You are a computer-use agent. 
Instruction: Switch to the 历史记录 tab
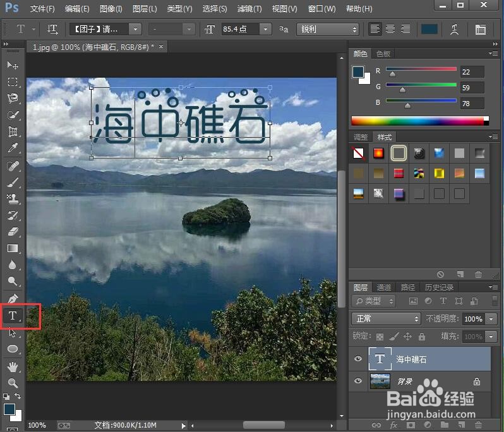(x=439, y=287)
